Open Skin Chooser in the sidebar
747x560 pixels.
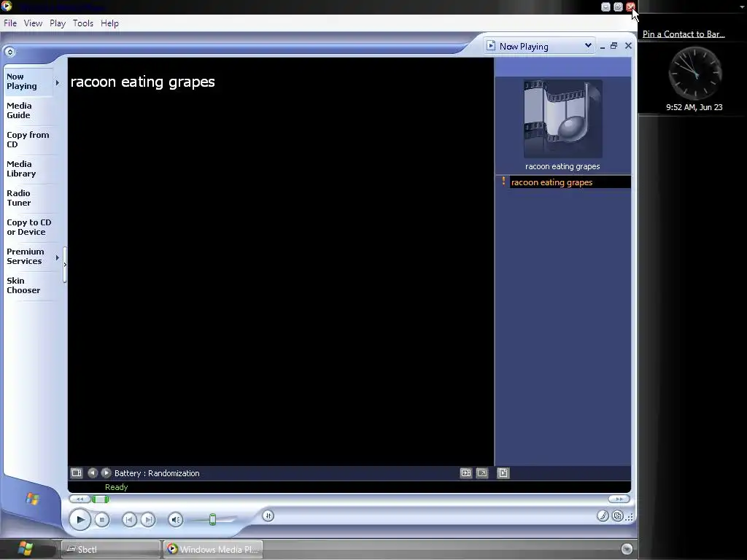(29, 285)
